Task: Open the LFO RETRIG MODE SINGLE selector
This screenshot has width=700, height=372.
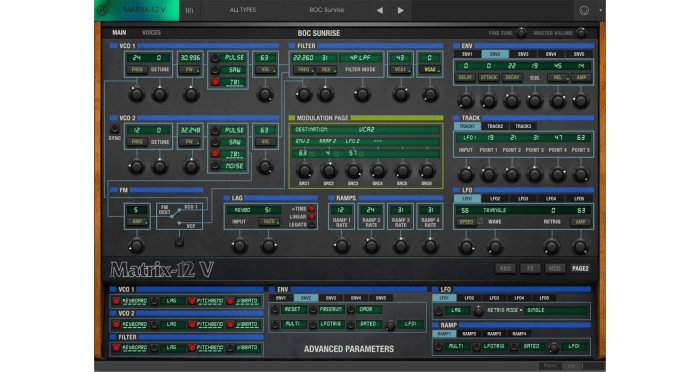Action: pos(555,310)
